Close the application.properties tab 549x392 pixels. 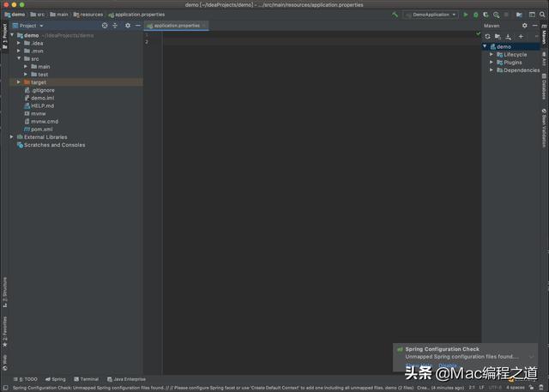pos(204,26)
